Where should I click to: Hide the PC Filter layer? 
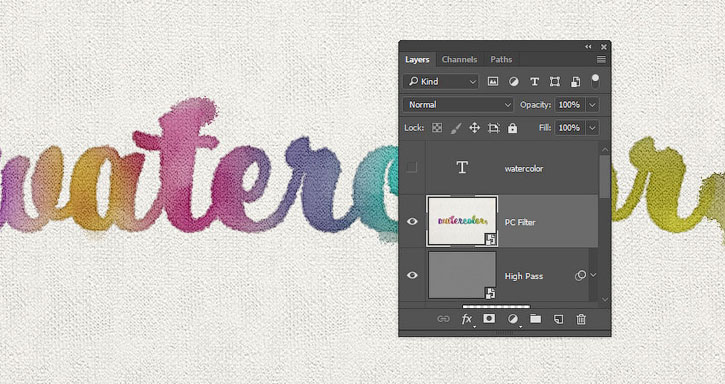412,222
